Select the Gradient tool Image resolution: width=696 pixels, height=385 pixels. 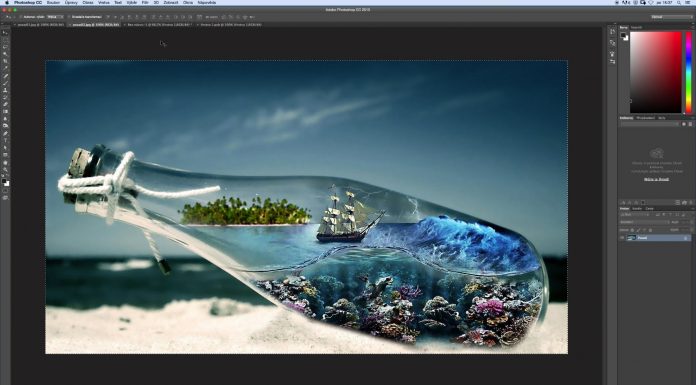[x=5, y=111]
